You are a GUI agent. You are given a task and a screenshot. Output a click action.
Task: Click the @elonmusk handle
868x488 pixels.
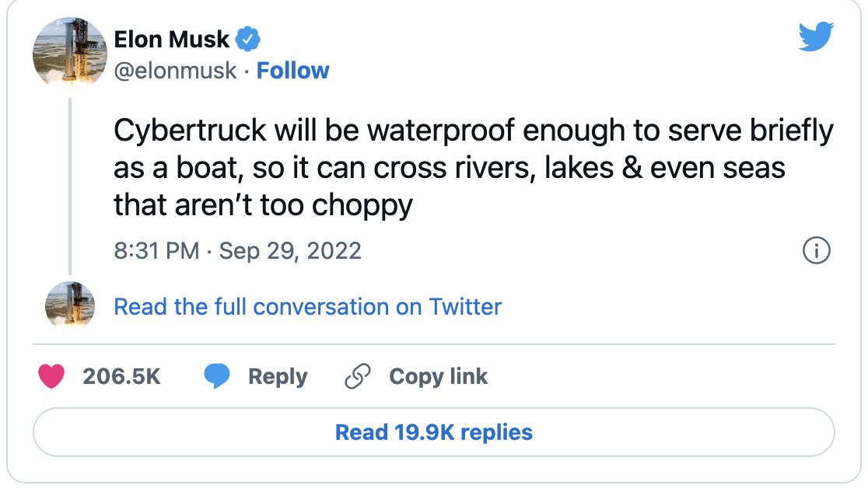tap(175, 71)
